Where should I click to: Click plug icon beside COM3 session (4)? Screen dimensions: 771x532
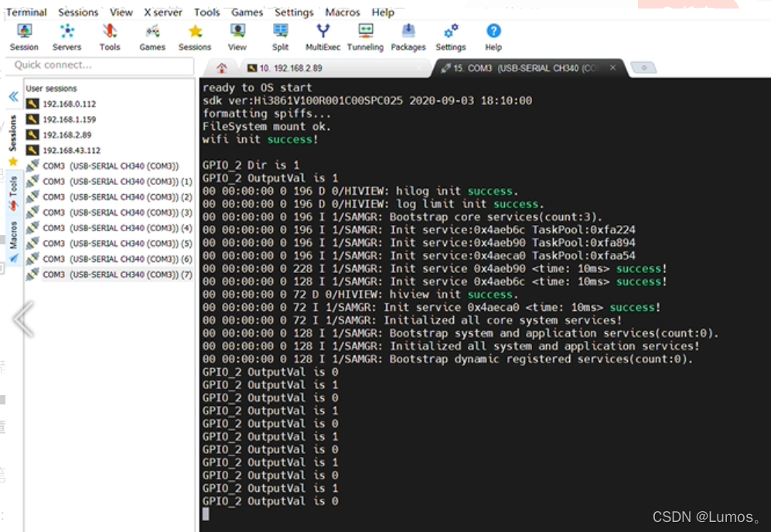click(x=32, y=227)
